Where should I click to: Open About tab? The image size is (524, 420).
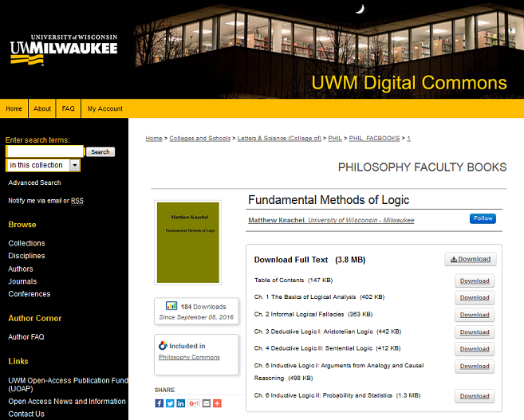click(42, 108)
